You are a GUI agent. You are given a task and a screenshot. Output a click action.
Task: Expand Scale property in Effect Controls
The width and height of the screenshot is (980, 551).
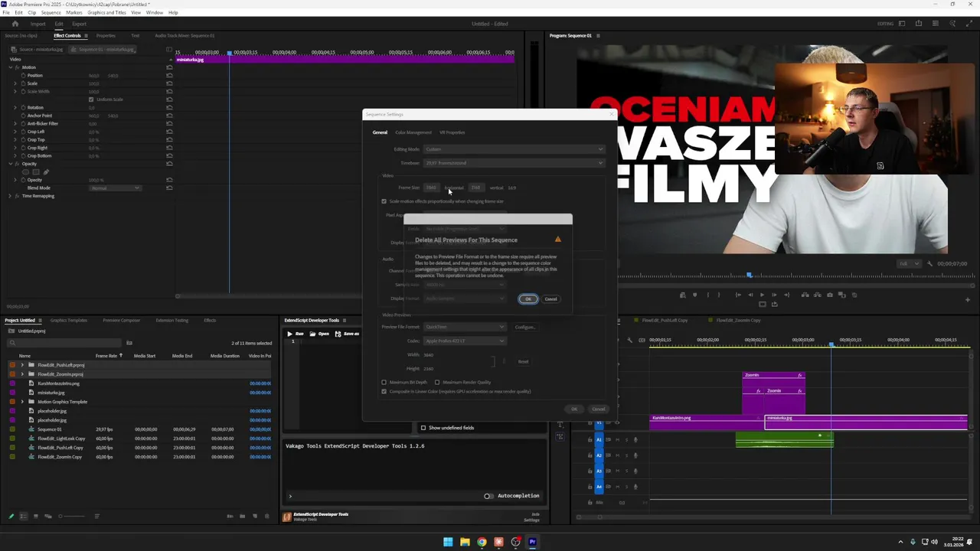tap(15, 83)
